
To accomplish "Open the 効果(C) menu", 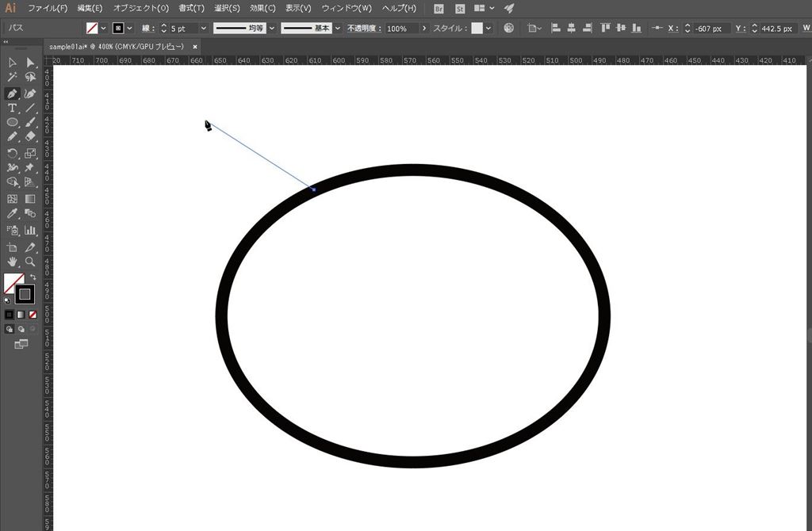I will (262, 8).
